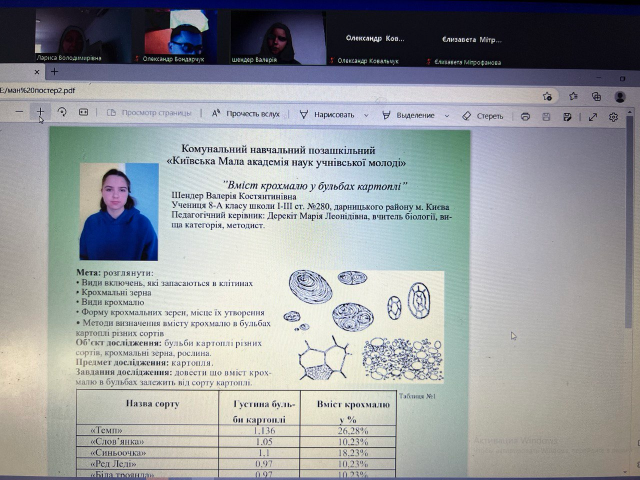
Task: Click the starch grains illustration
Action: coord(362,326)
